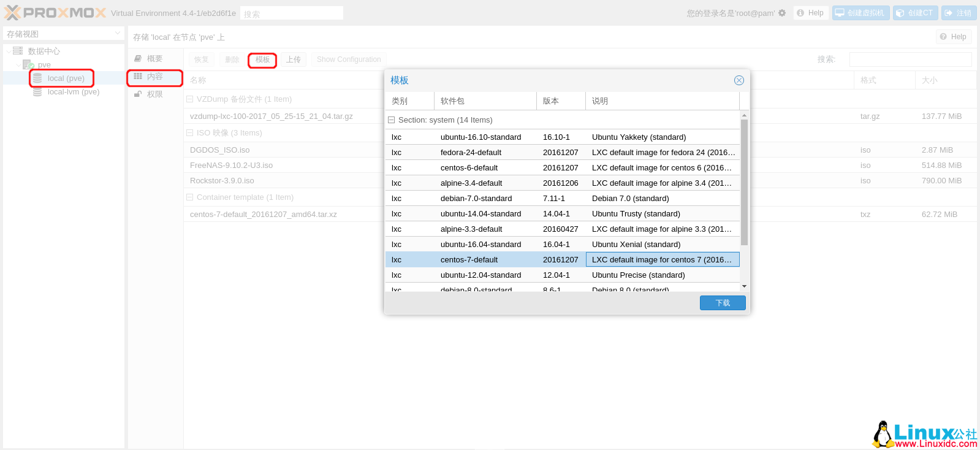Select fedora-24-default template row
This screenshot has width=980, height=450.
click(563, 153)
